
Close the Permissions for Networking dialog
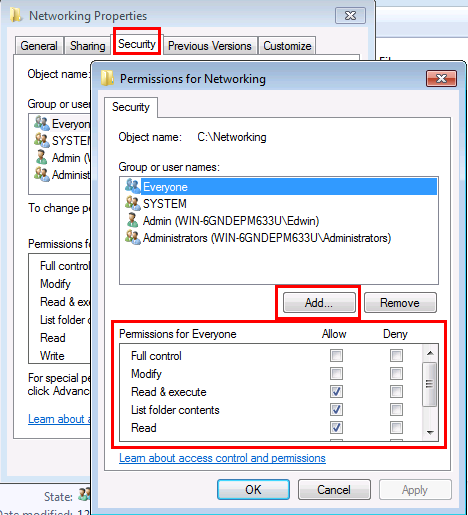pyautogui.click(x=441, y=78)
